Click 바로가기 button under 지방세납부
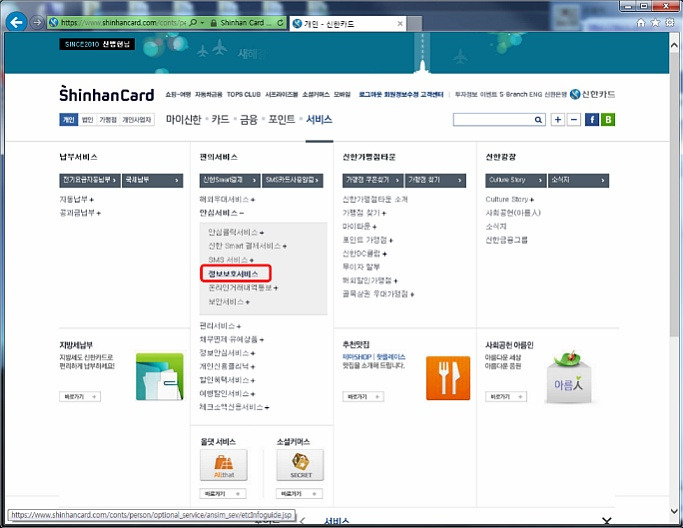Viewport: 683px width, 528px height. (x=80, y=396)
